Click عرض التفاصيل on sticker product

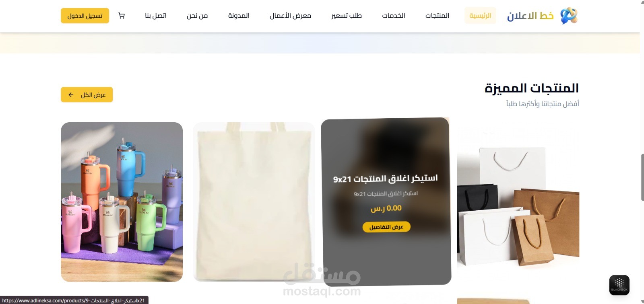[x=386, y=227]
